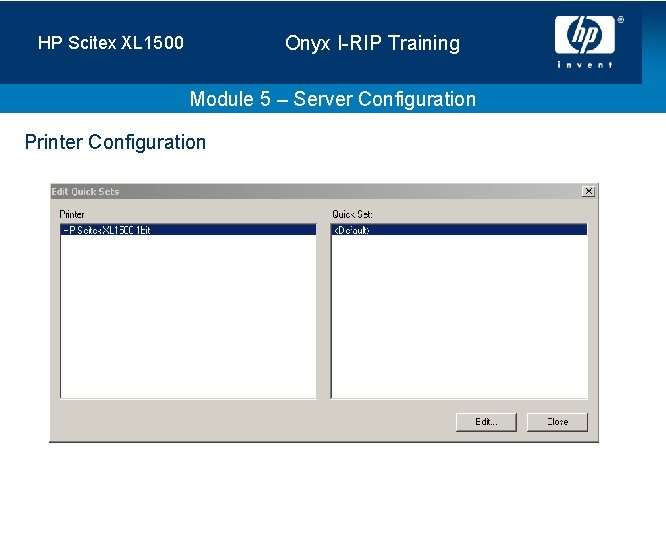
Task: Close Edit Quick Sets dialog via X
Action: click(588, 192)
